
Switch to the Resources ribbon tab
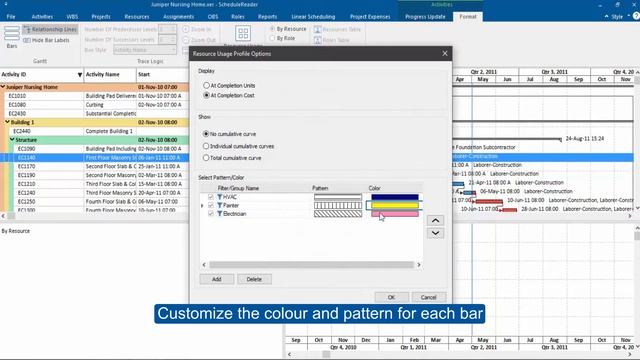coord(137,17)
